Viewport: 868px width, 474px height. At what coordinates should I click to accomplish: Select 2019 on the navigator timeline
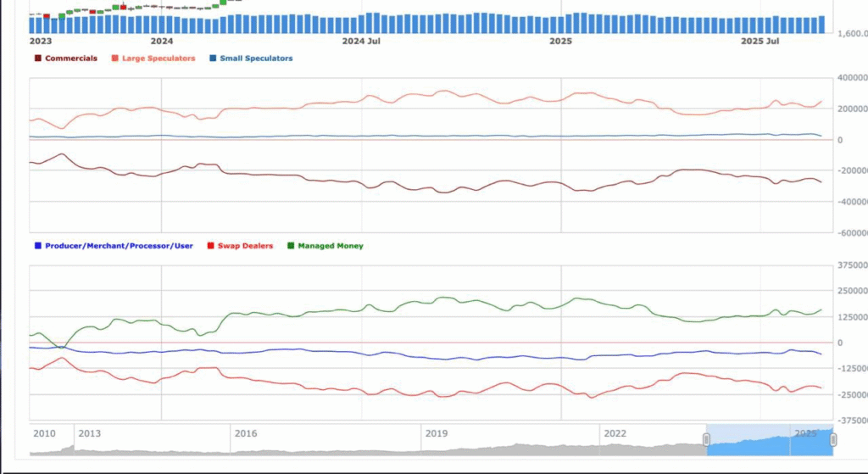[x=437, y=433]
